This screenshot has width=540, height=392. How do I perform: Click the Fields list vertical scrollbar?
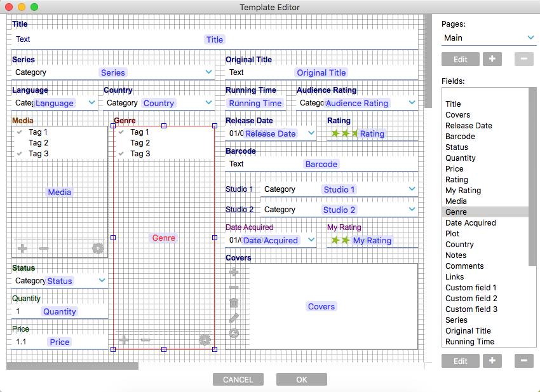pyautogui.click(x=532, y=177)
